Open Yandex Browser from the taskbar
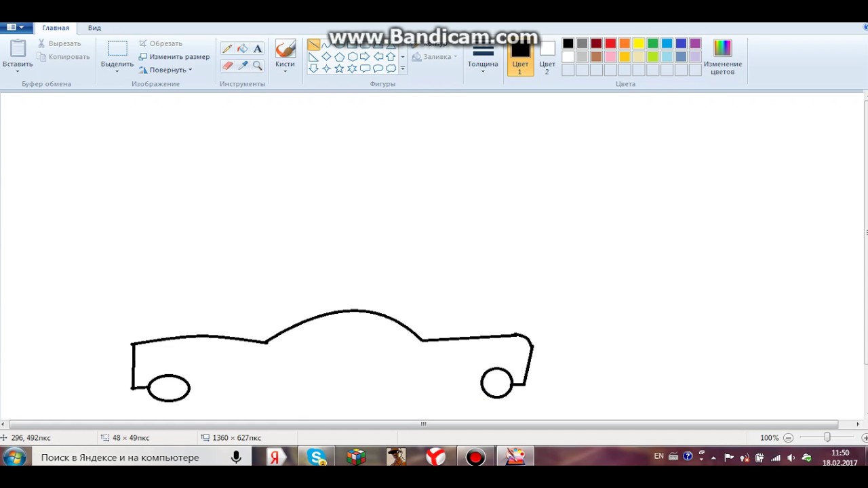 pos(435,457)
